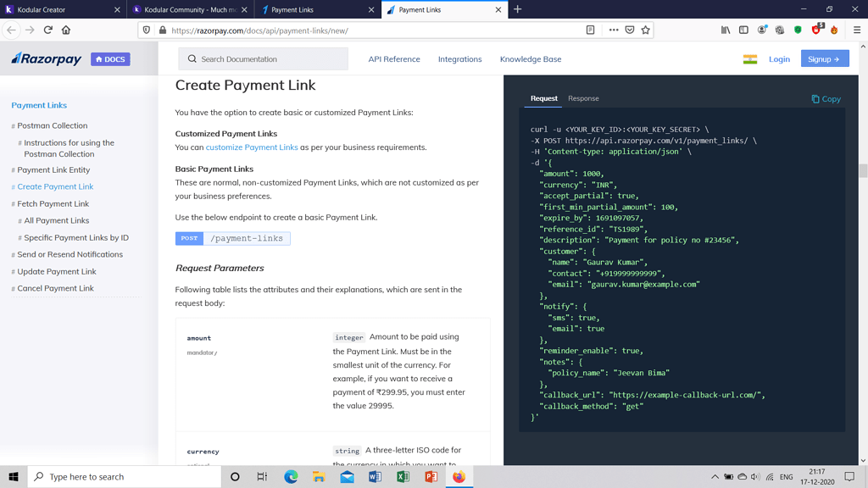Click the tracking protection shield icon

[x=146, y=30]
